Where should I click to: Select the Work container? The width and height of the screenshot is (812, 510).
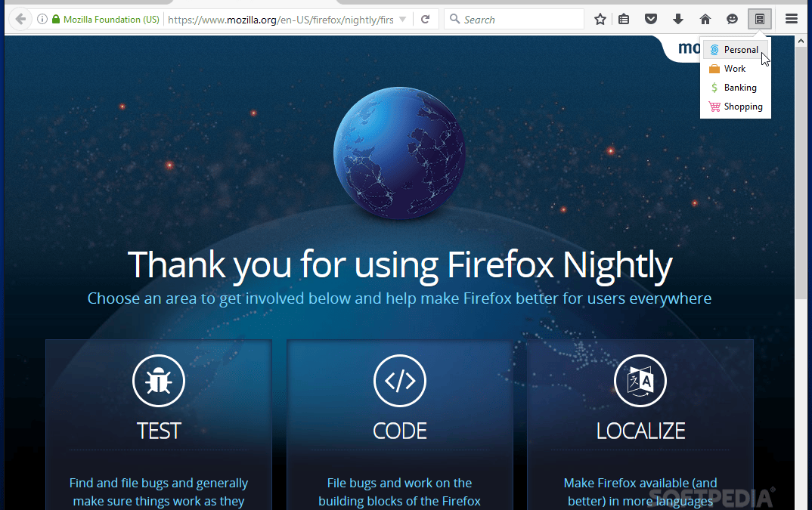pos(736,68)
